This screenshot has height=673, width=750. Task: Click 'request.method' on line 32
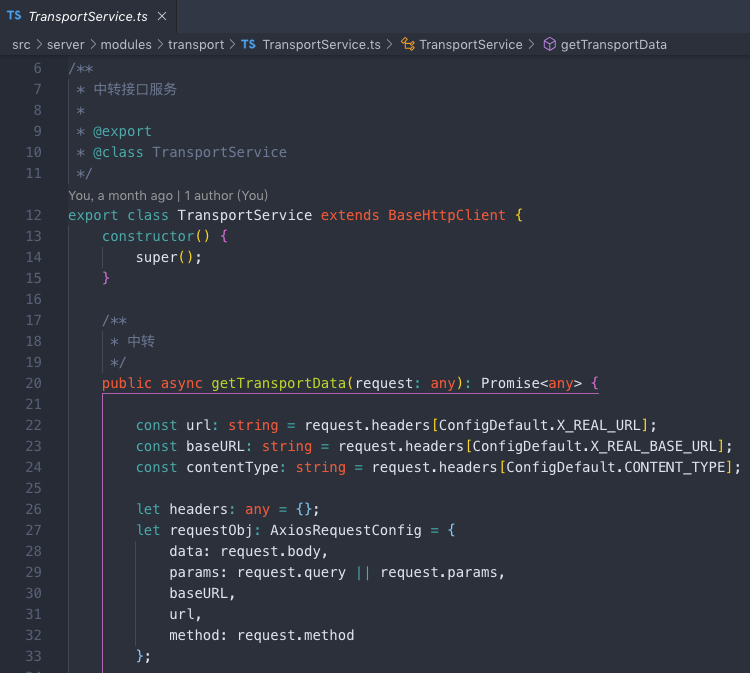pos(296,635)
